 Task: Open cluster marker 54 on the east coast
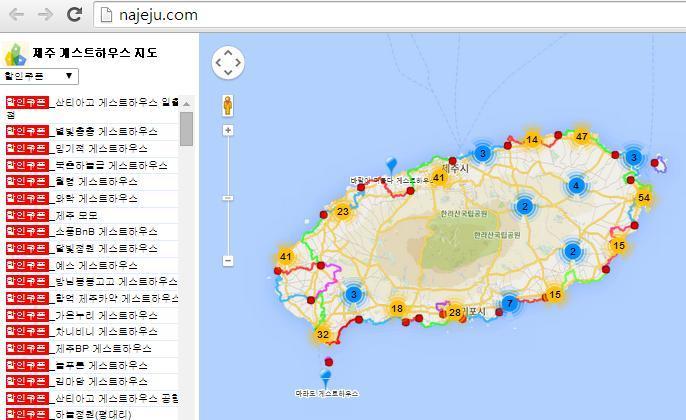point(644,197)
